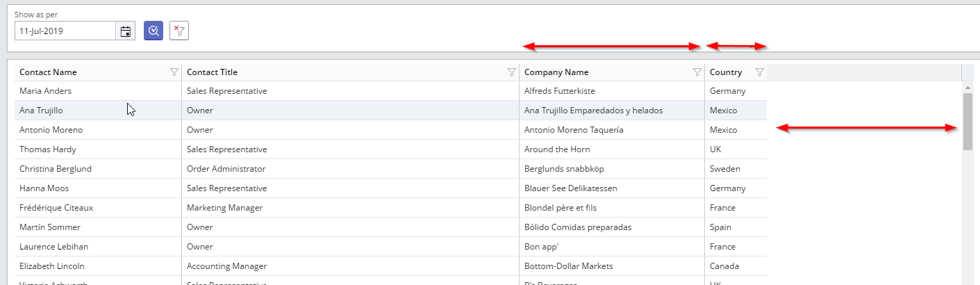The height and width of the screenshot is (285, 980).
Task: Click the scrollbar up arrow
Action: (967, 88)
